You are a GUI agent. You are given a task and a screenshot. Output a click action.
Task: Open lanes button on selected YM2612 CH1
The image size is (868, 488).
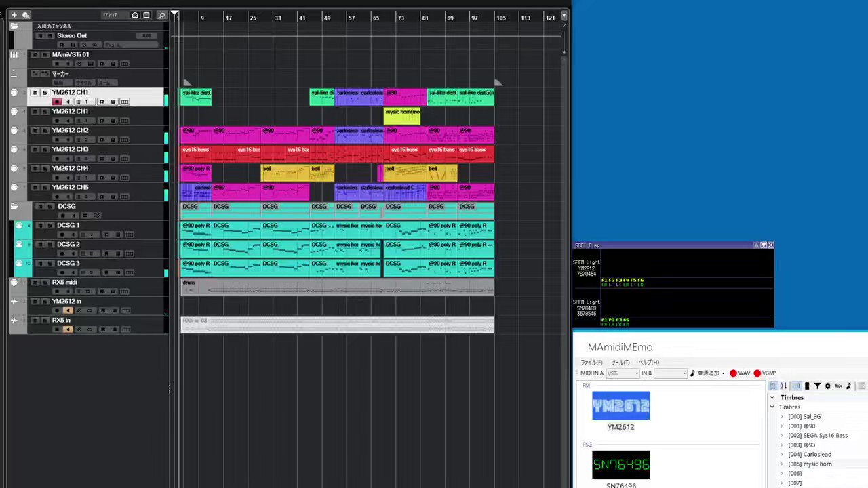tap(124, 102)
